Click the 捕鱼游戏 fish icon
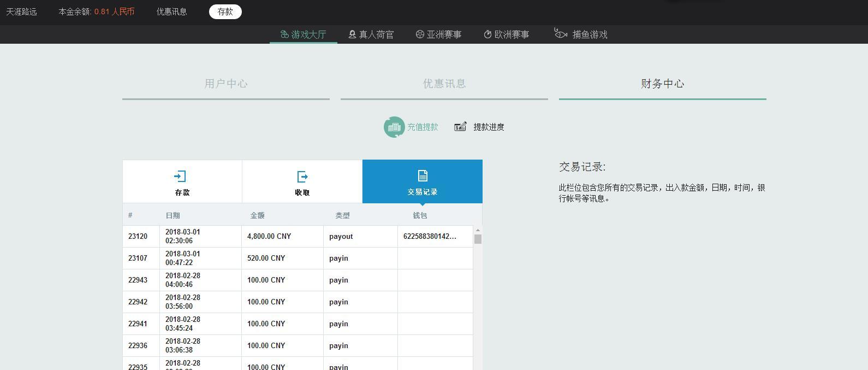 pos(561,33)
